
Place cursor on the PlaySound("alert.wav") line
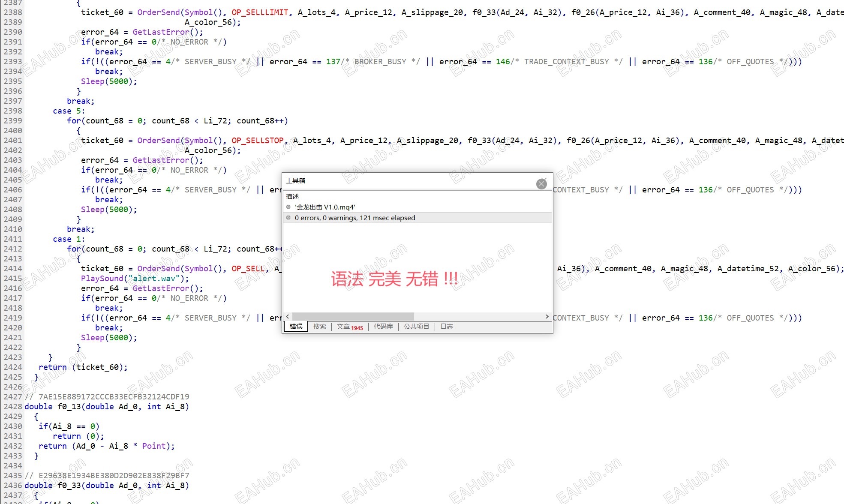click(x=135, y=279)
